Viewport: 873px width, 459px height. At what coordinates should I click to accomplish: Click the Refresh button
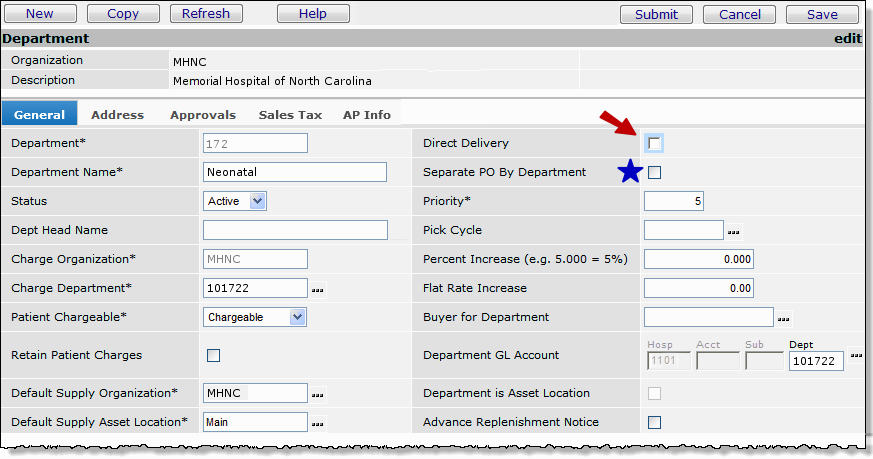click(206, 14)
